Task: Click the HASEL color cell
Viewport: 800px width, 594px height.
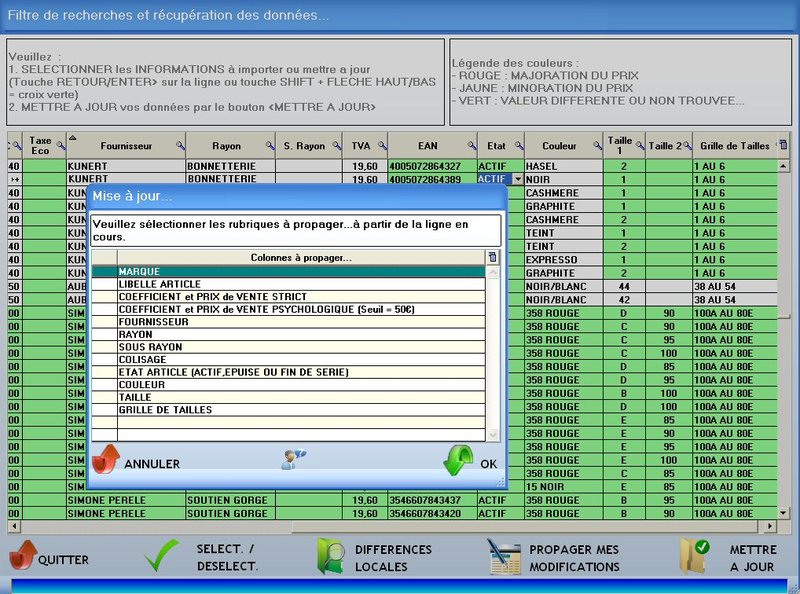Action: 564,166
